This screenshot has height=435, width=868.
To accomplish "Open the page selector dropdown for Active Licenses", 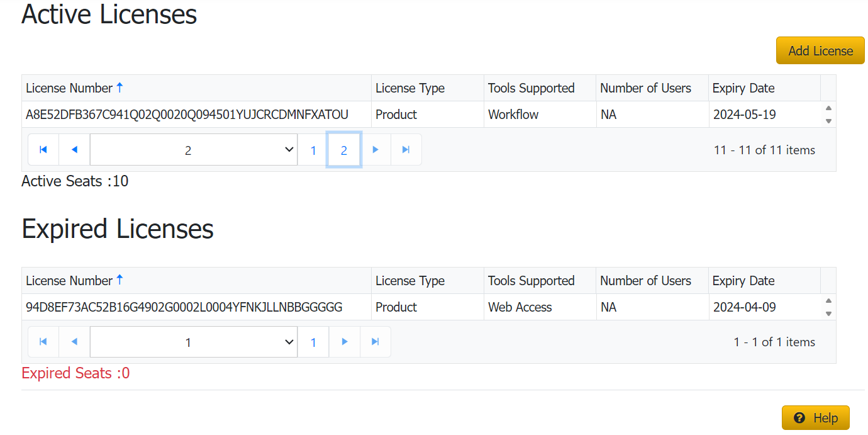I will 193,149.
